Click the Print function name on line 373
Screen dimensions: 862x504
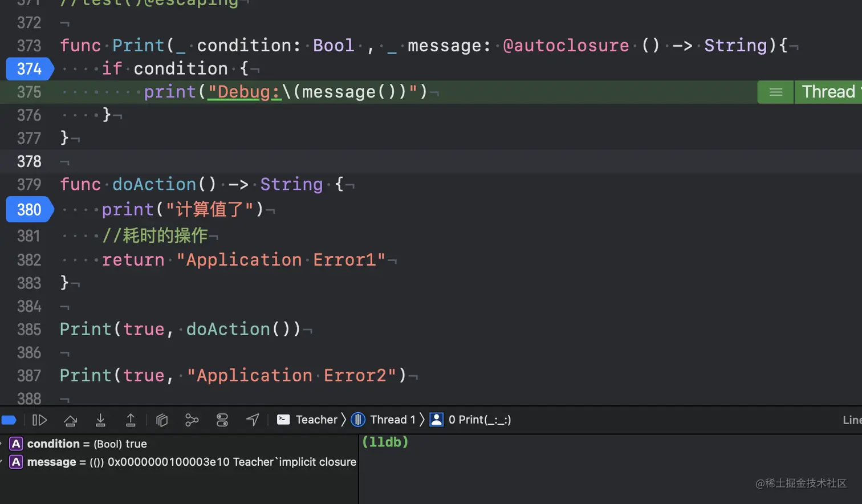138,46
